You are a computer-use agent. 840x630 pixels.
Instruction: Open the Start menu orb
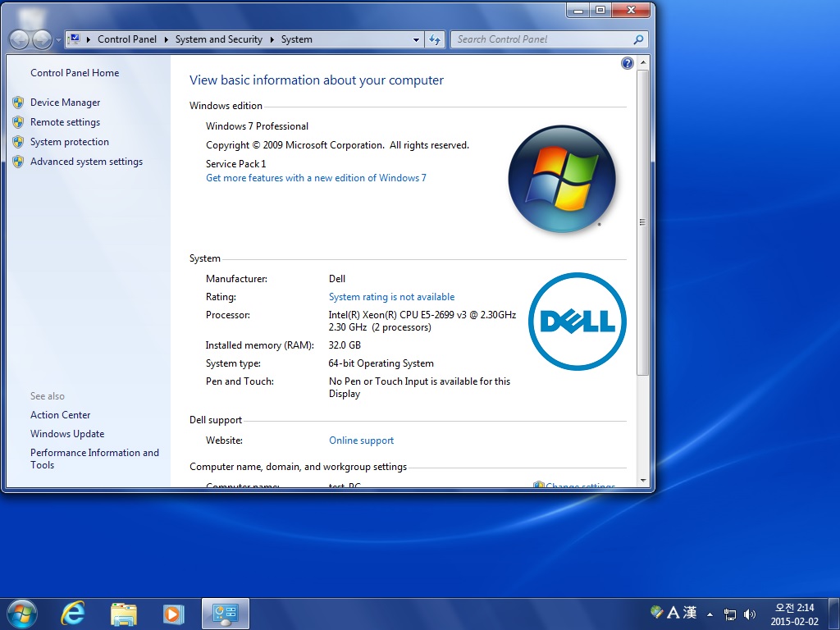point(22,614)
